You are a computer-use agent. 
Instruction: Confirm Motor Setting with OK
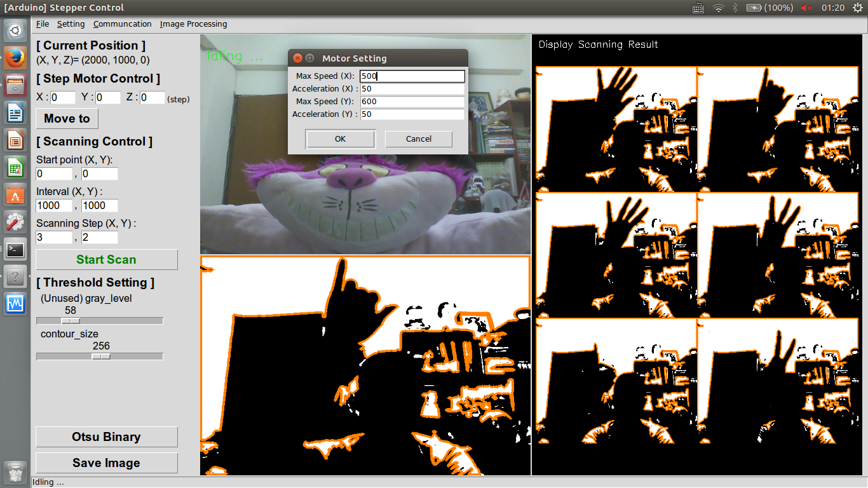(x=341, y=139)
